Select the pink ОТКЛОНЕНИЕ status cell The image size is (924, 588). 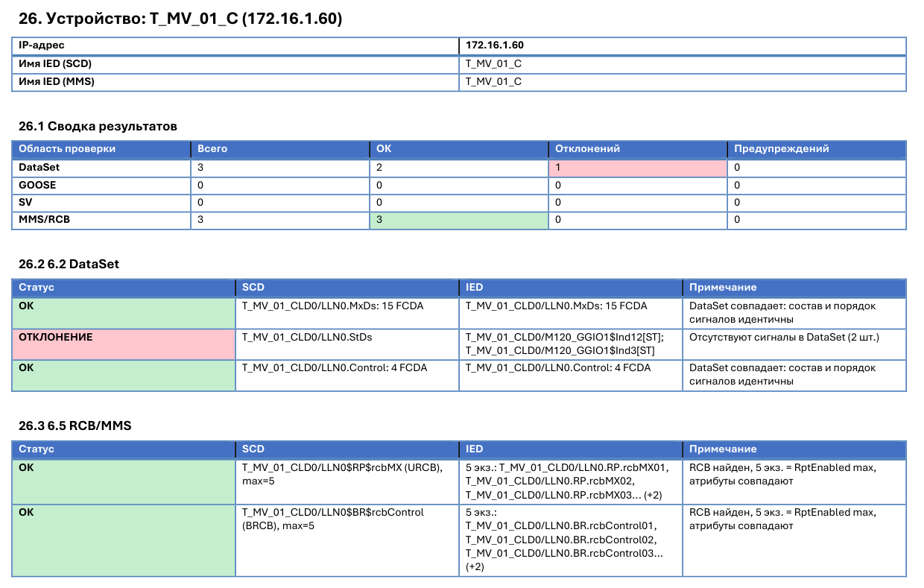pos(124,345)
